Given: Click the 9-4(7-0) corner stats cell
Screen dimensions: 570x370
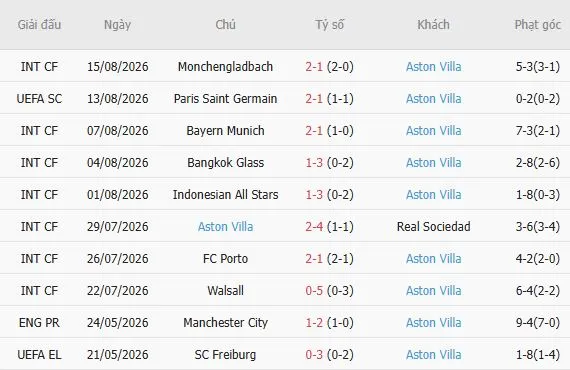Looking at the screenshot, I should pyautogui.click(x=538, y=322).
